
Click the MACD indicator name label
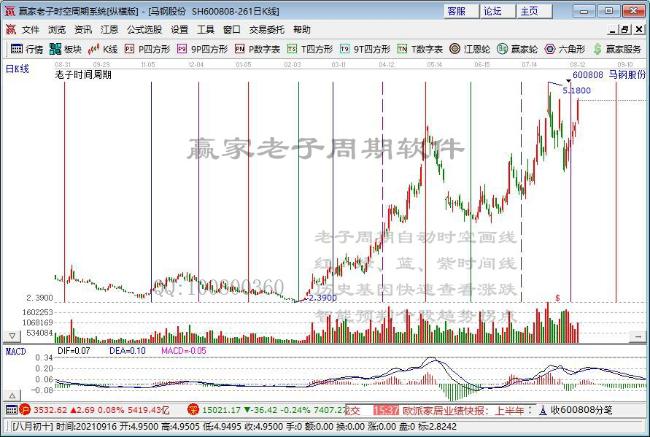pyautogui.click(x=16, y=352)
